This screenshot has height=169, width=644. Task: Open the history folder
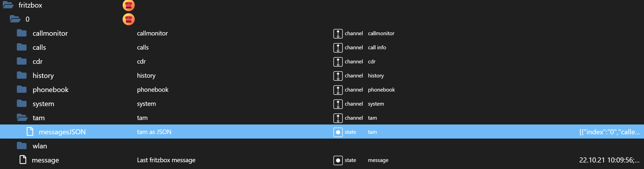22,75
